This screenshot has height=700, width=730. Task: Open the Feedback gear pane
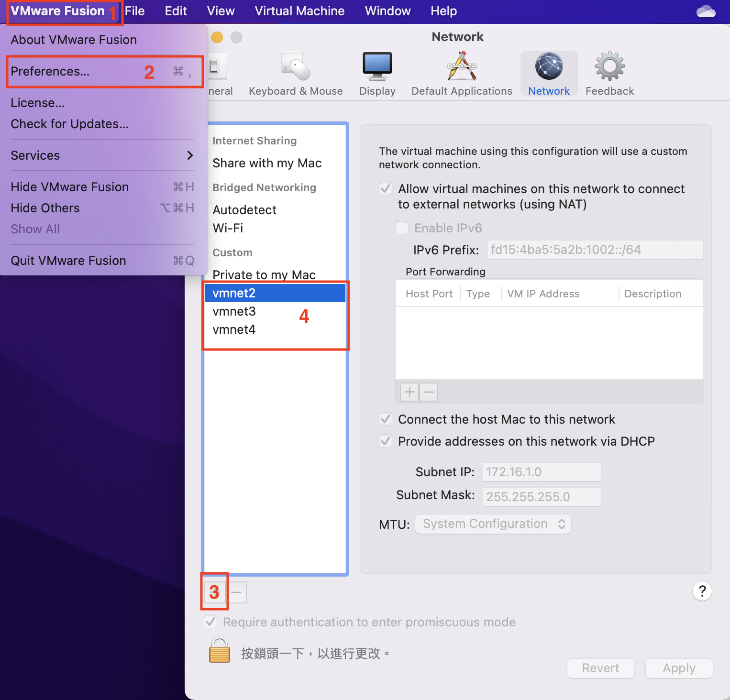tap(609, 74)
